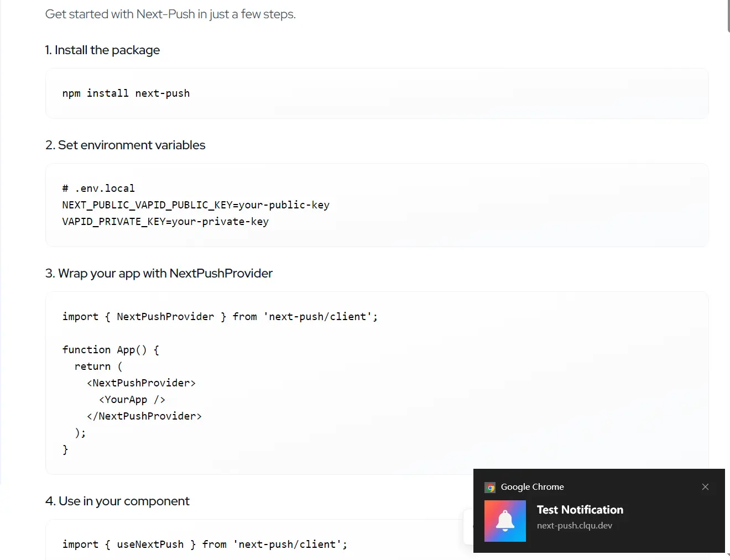Screen dimensions: 730x560
Task: Click the NEXT_PUBLIC_VAPID_PUBLIC_KEY line
Action: pos(196,205)
